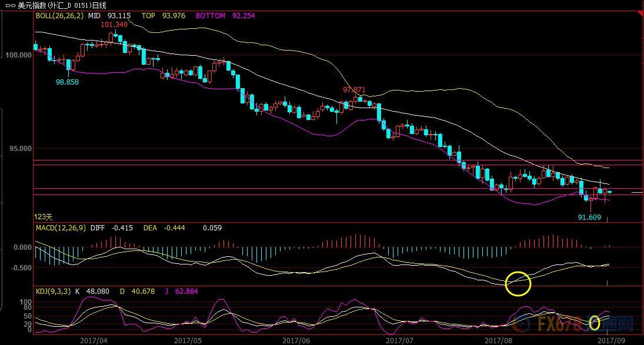Click the MACD DIFF value -0.415
The height and width of the screenshot is (345, 644).
121,227
